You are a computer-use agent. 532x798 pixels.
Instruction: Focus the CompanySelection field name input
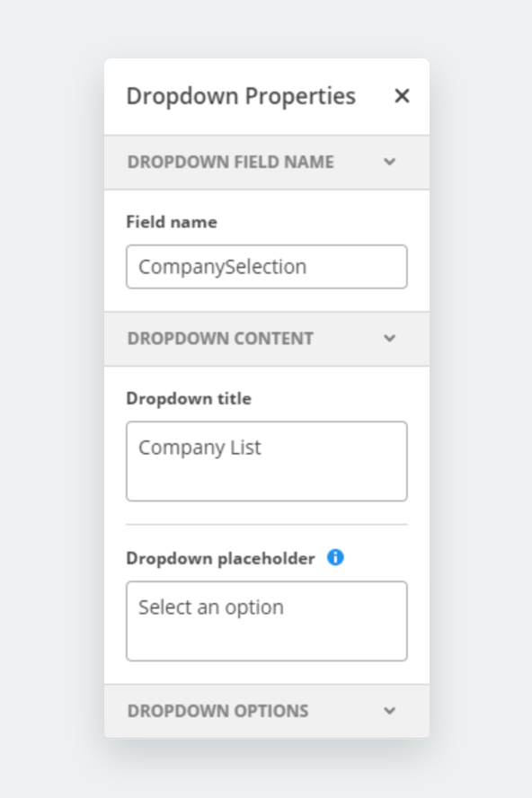click(267, 267)
